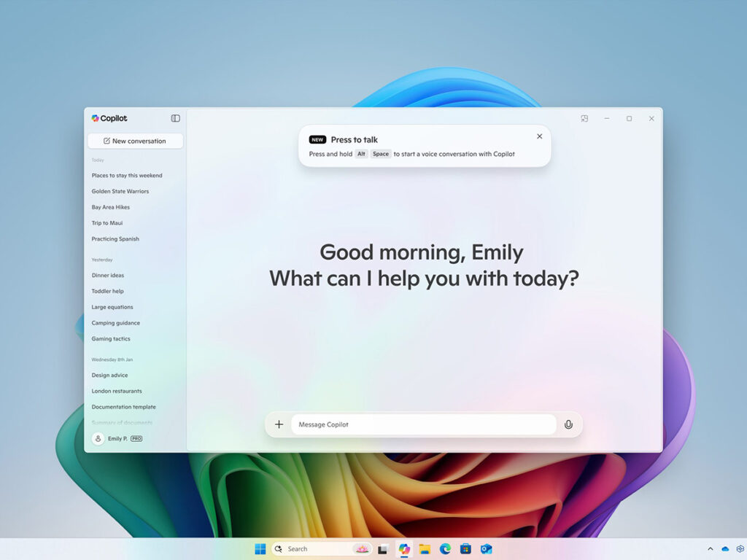The height and width of the screenshot is (560, 747).
Task: Open Task View from the taskbar
Action: (383, 548)
